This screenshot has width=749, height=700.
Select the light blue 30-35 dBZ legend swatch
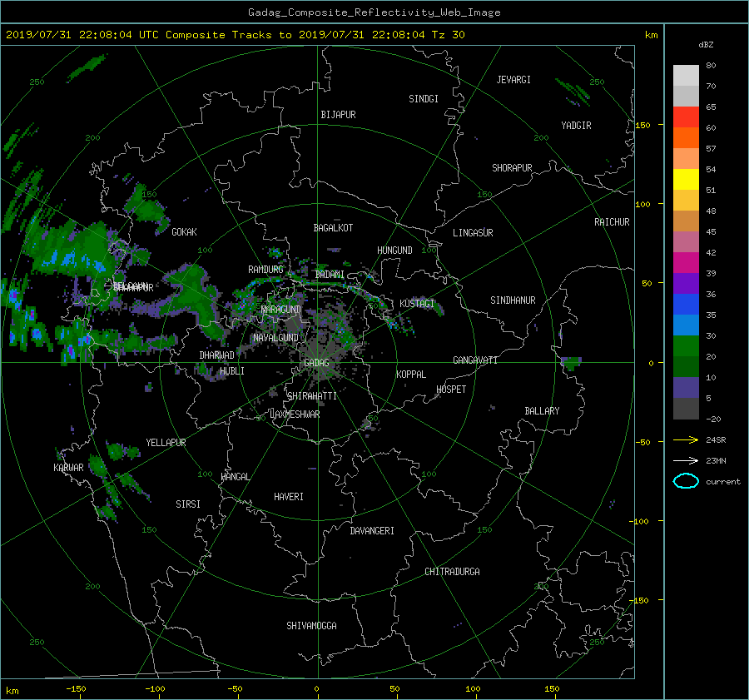click(x=686, y=325)
